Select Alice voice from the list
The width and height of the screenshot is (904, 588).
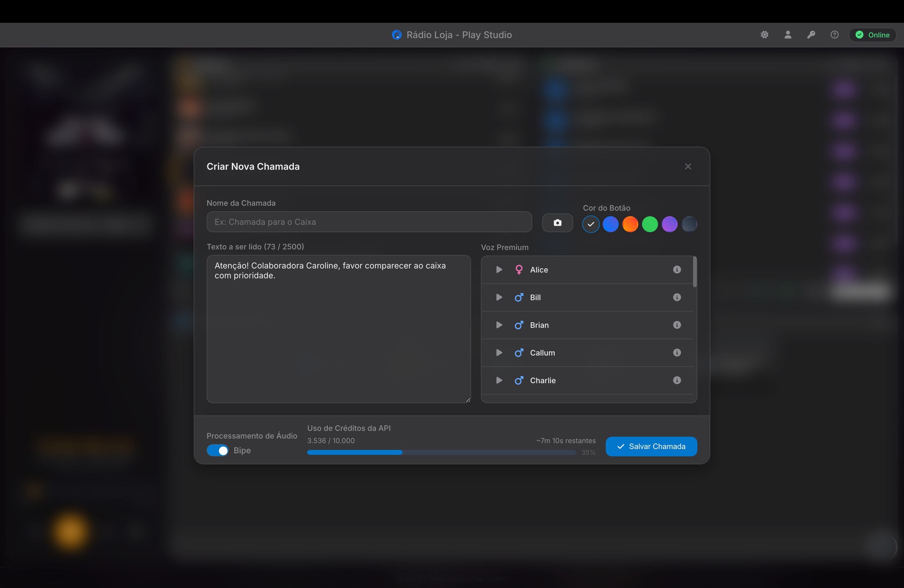click(539, 270)
